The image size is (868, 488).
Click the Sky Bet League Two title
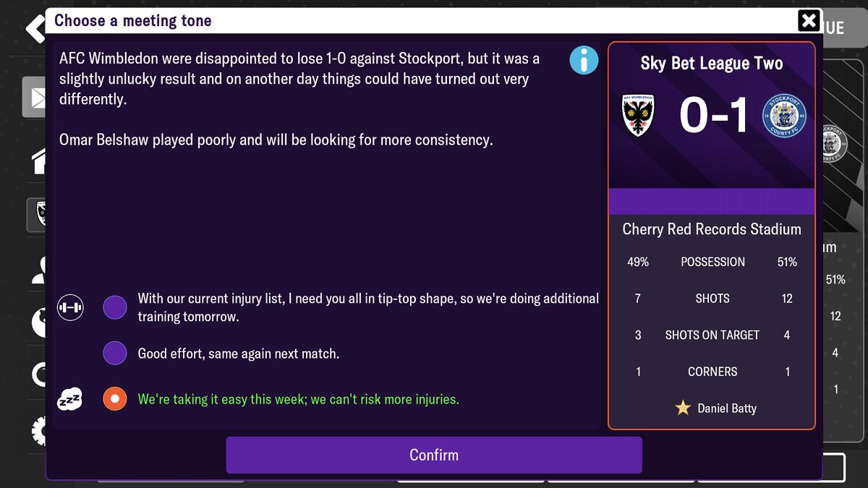712,64
